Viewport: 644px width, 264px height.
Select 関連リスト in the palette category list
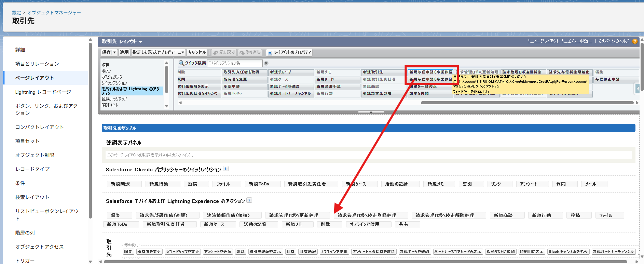(x=110, y=105)
